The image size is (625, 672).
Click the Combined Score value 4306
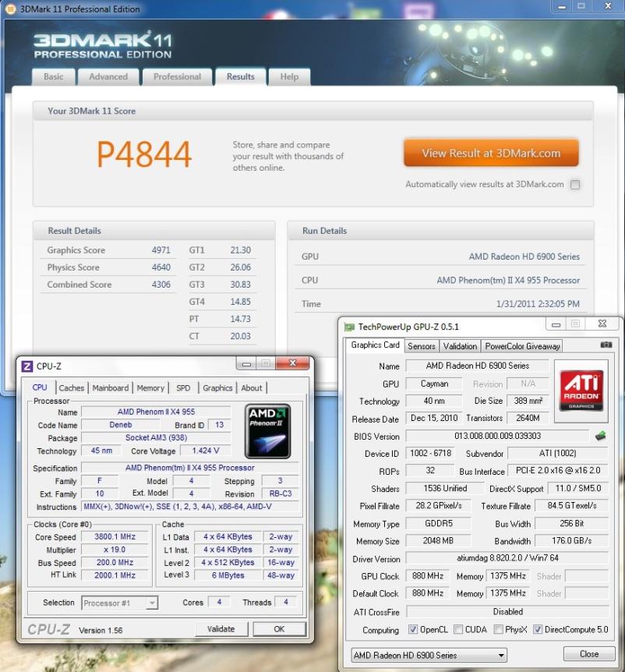point(161,285)
